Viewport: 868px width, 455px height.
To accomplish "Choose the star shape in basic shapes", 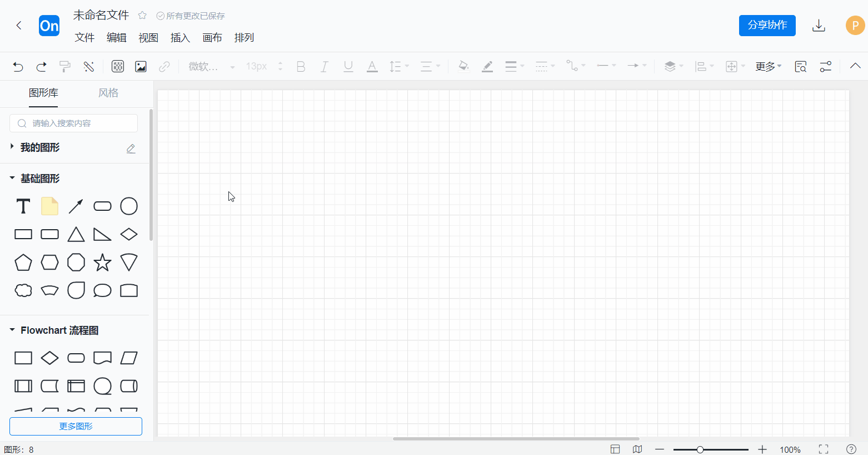I will tap(102, 263).
